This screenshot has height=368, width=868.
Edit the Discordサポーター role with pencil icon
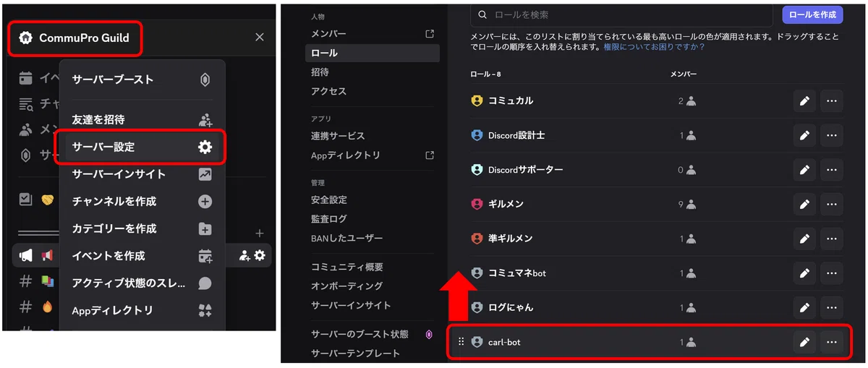click(x=804, y=170)
